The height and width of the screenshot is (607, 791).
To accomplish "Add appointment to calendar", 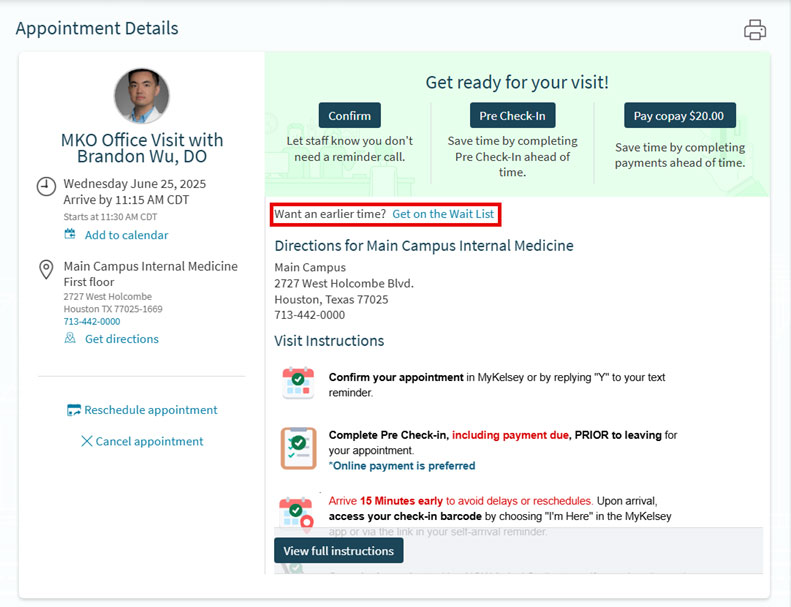I will click(126, 235).
